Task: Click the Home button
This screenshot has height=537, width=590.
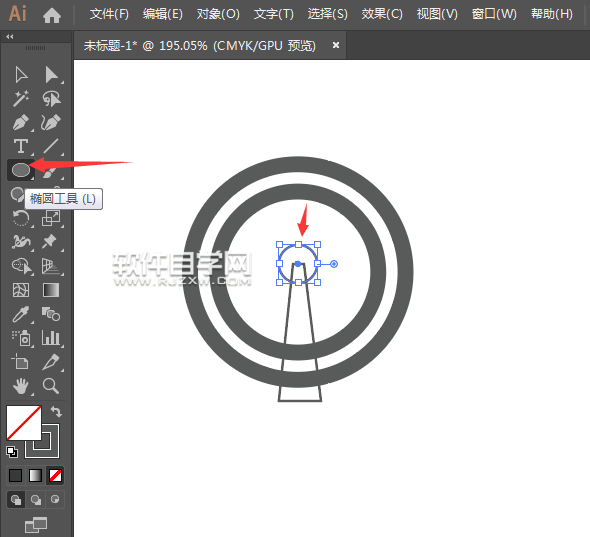Action: [52, 15]
